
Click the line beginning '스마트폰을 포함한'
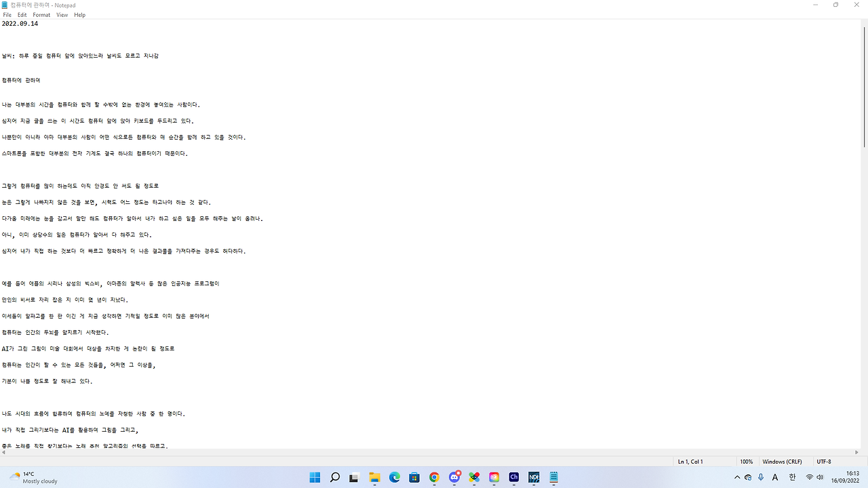point(95,154)
